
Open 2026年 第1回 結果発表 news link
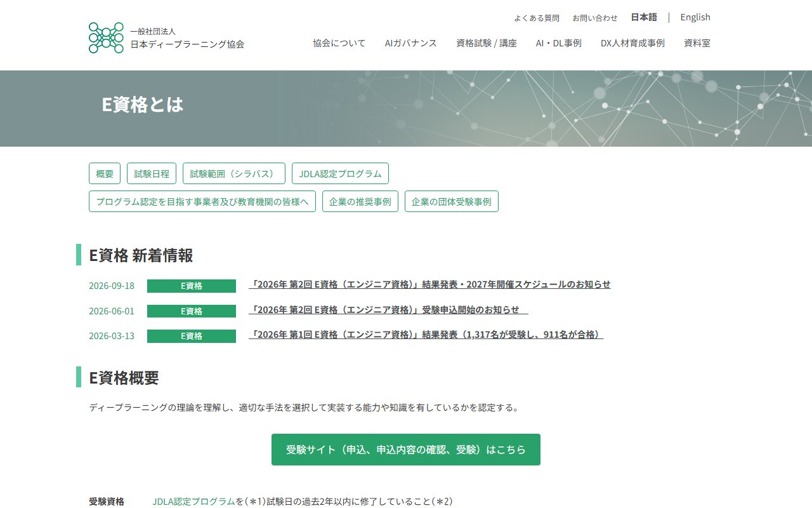click(426, 335)
